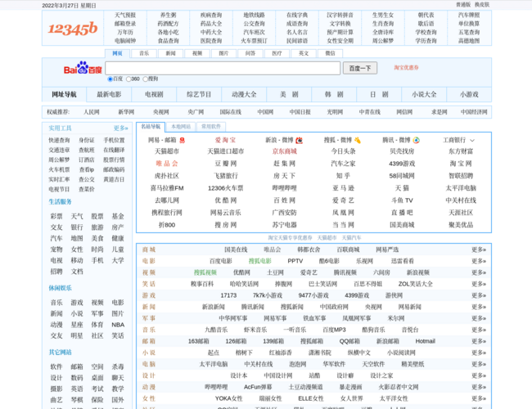Image resolution: width=532 pixels, height=409 pixels.
Task: Expand the 工商银行 dropdown arrow
Action: click(x=472, y=141)
